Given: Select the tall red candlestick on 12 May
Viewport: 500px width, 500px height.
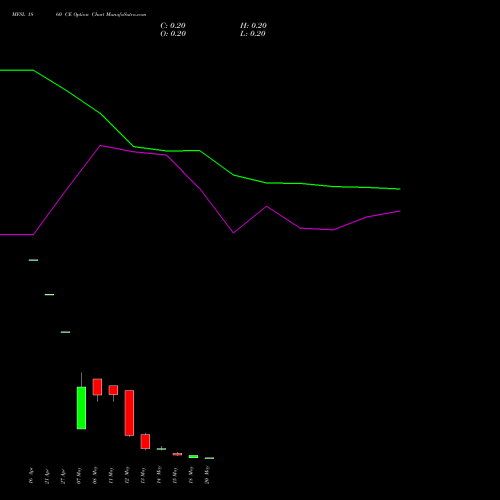Looking at the screenshot, I should coord(129,413).
